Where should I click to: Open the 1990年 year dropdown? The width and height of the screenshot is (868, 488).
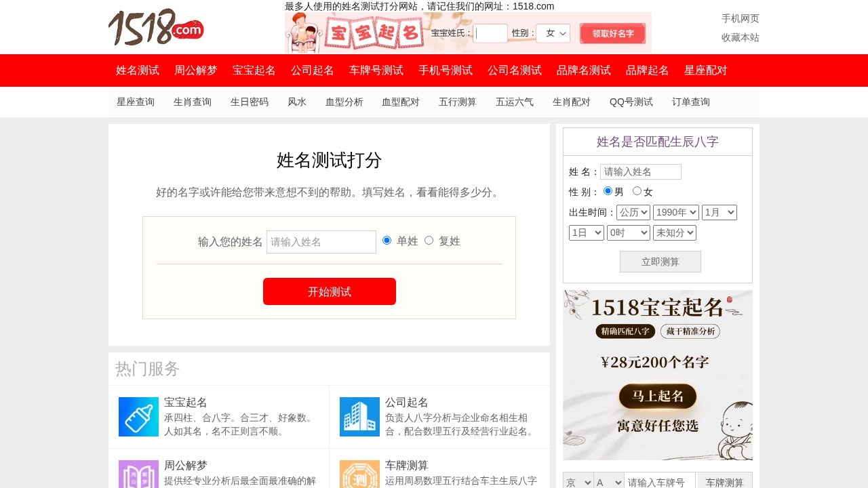coord(675,211)
